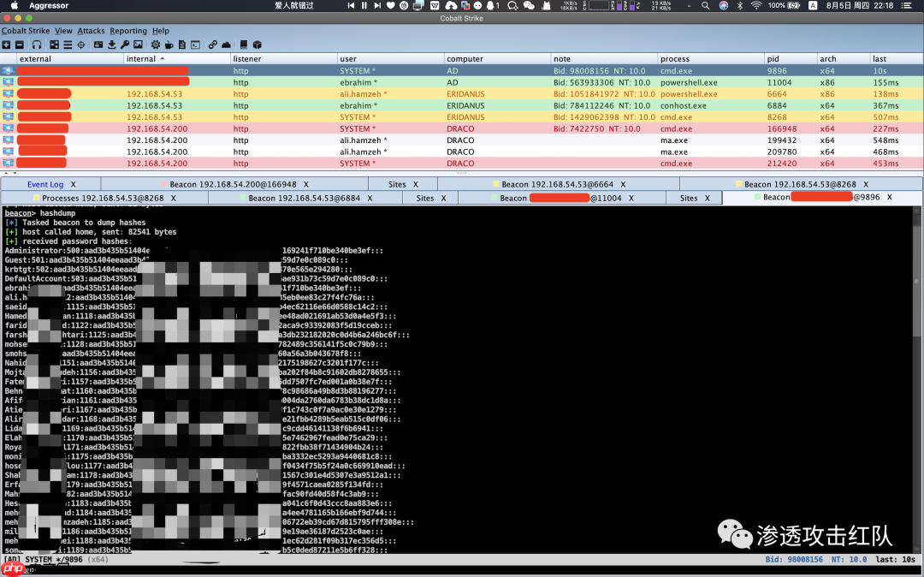The width and height of the screenshot is (924, 577).
Task: Generate Windows executable via gear icon
Action: pos(156,45)
